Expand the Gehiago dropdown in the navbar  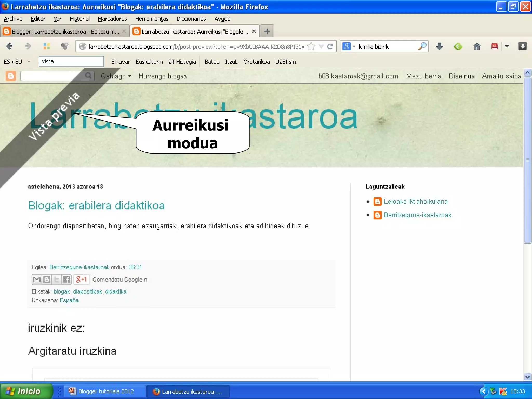point(116,76)
